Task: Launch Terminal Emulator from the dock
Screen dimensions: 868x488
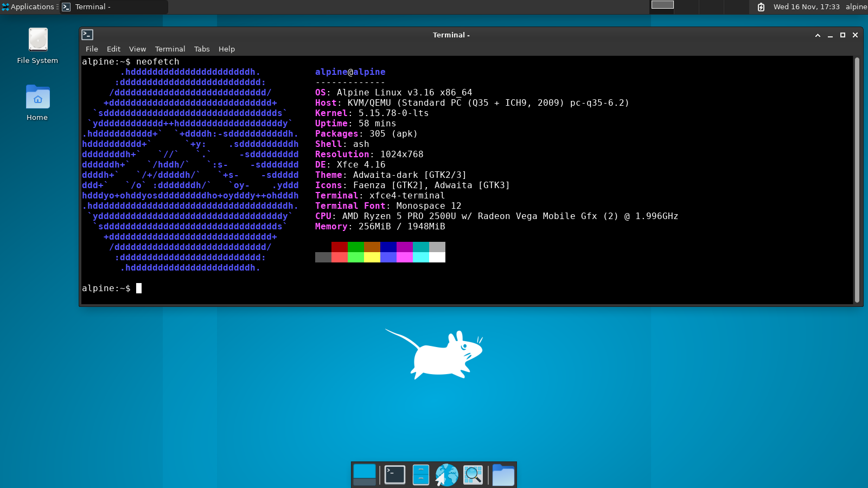Action: (394, 474)
